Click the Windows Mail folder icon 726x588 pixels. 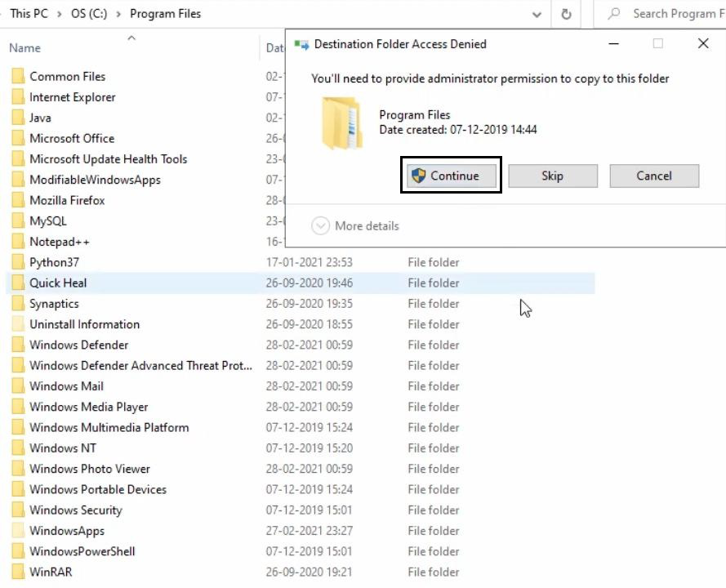pos(18,386)
